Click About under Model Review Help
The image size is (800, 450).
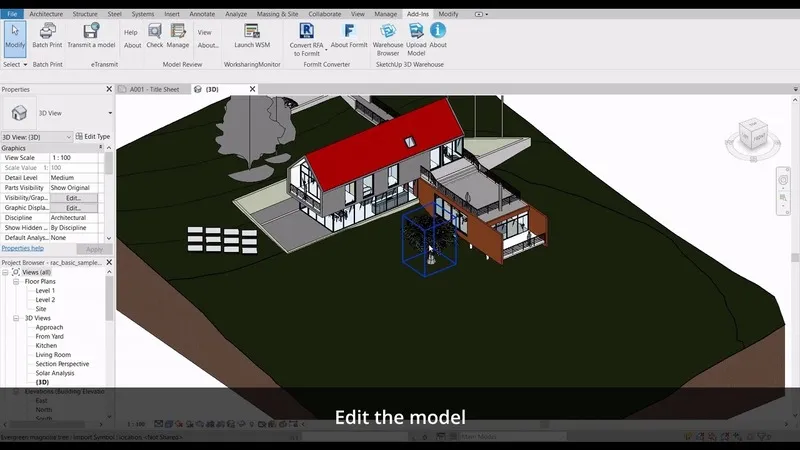pyautogui.click(x=133, y=45)
